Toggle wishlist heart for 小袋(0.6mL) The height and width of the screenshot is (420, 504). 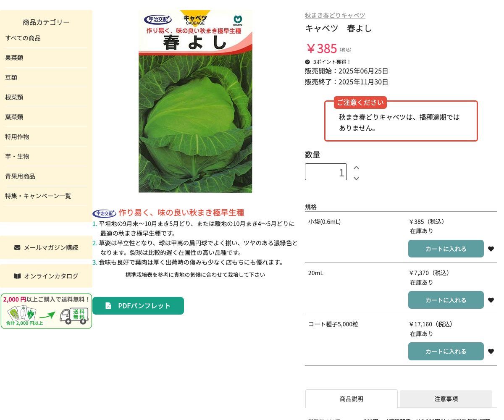[x=491, y=249]
